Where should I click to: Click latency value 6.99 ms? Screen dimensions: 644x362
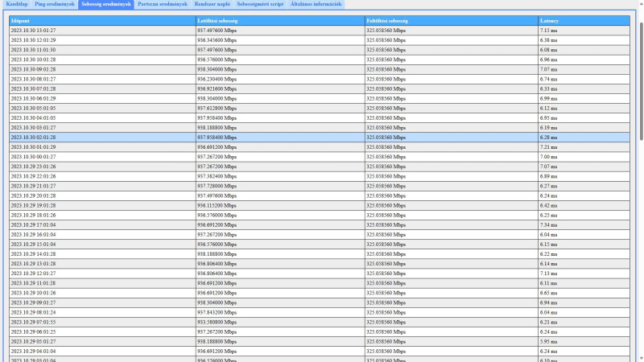pos(549,98)
